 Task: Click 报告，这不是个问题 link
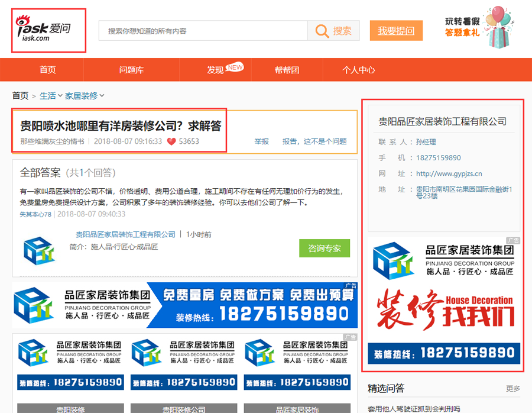click(314, 141)
